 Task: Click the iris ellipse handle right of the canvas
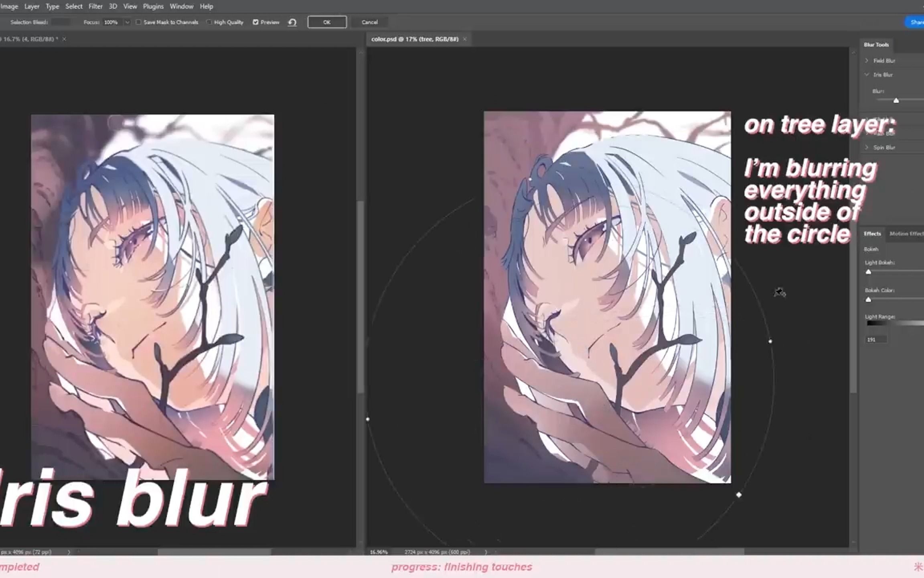[x=770, y=341]
